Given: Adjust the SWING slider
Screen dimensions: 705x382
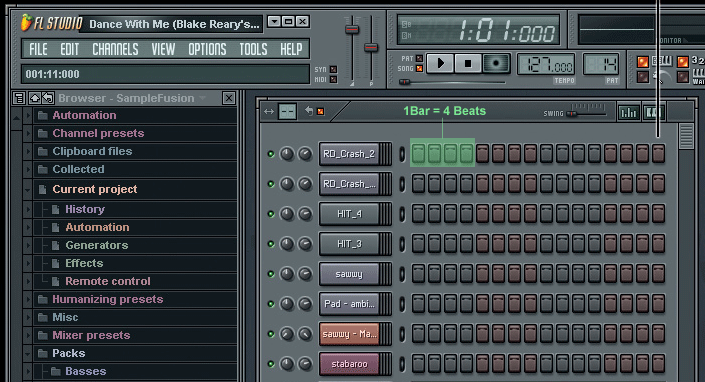Looking at the screenshot, I should click(586, 112).
